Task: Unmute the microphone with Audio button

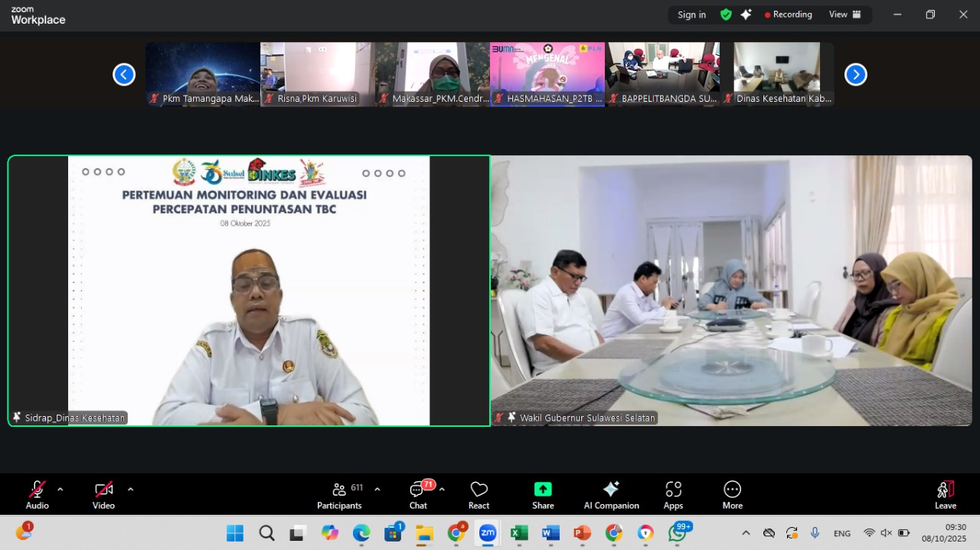Action: point(37,495)
